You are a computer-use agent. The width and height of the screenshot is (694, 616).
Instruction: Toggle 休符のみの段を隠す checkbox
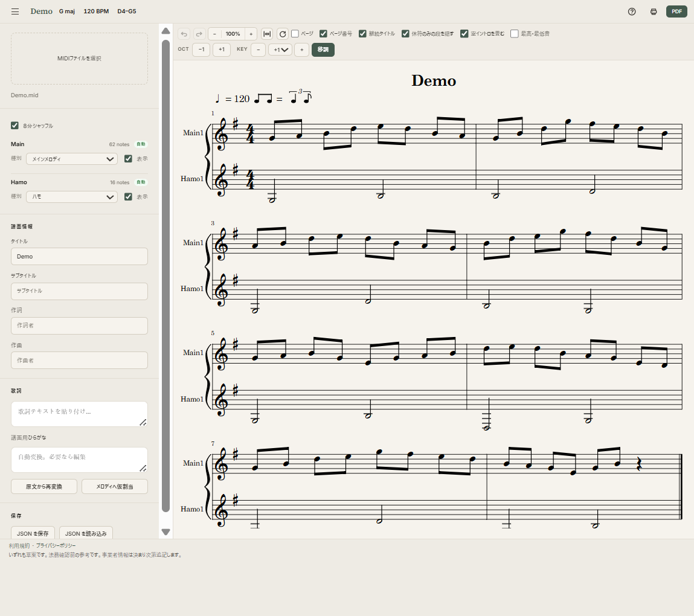[405, 34]
